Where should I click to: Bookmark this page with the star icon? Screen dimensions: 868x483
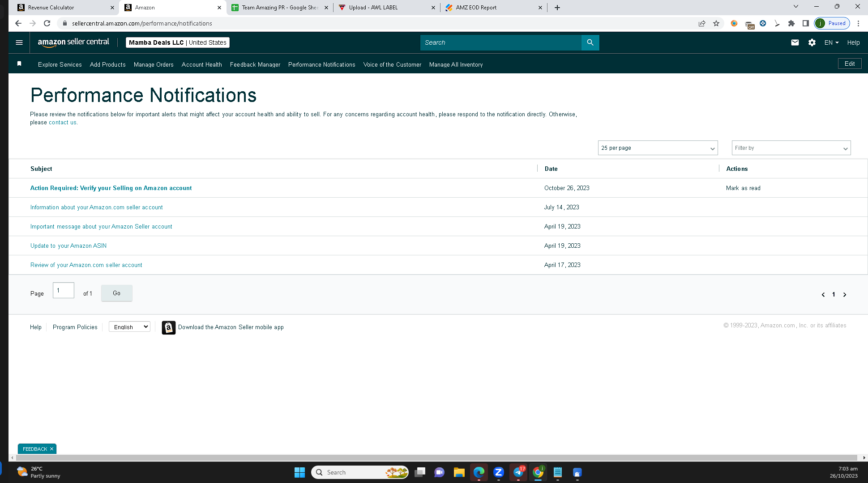pyautogui.click(x=716, y=23)
